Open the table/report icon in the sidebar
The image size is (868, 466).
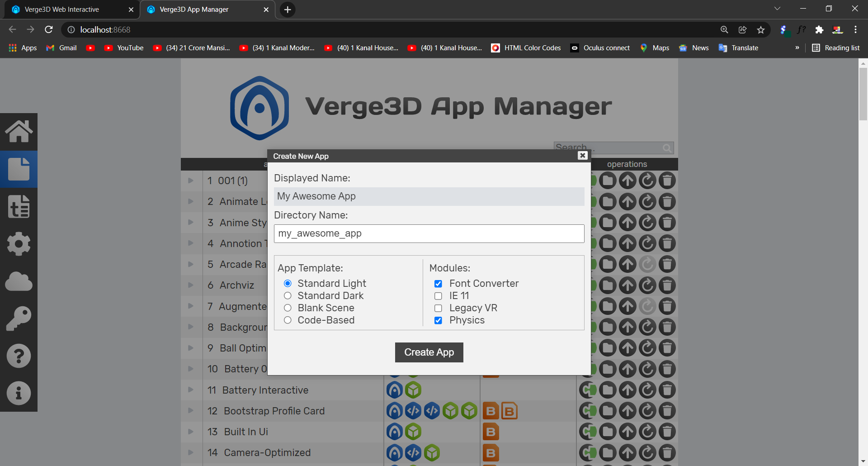click(19, 207)
